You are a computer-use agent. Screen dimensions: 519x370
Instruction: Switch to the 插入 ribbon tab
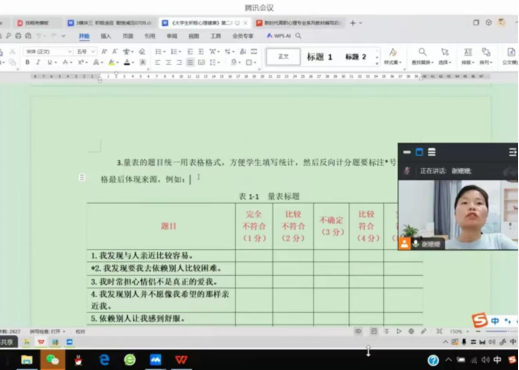tap(106, 36)
